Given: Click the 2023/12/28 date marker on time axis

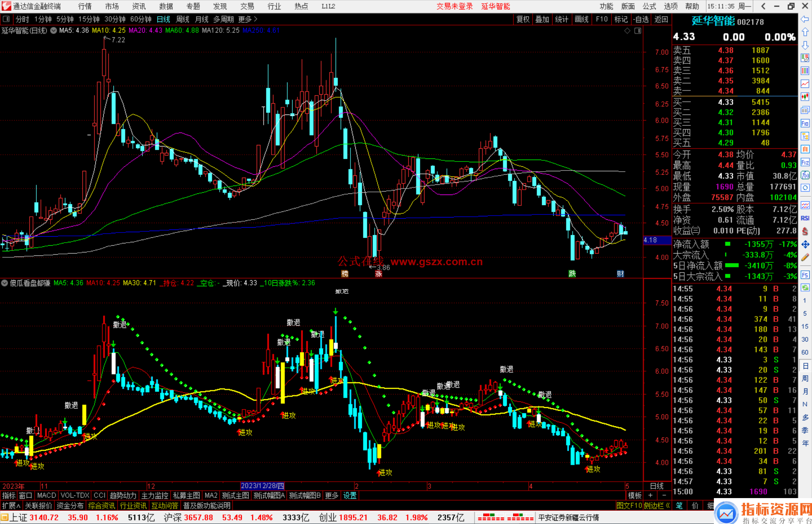Looking at the screenshot, I should 262,486.
